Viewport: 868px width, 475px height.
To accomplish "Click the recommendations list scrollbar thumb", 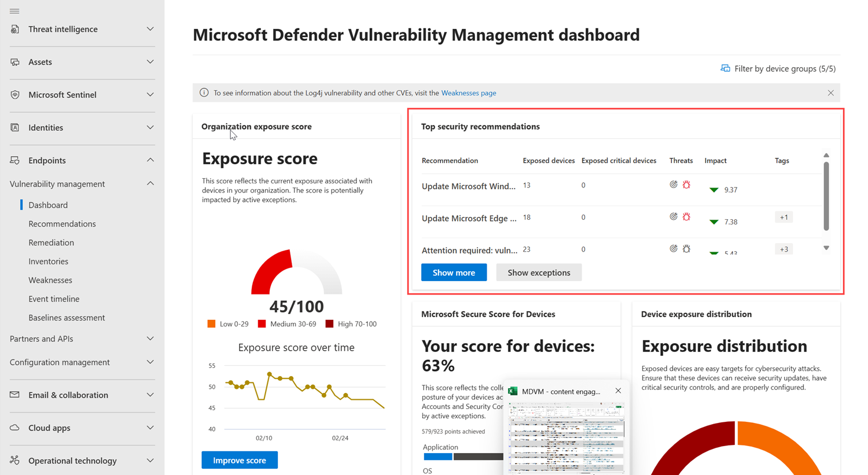I will click(826, 196).
